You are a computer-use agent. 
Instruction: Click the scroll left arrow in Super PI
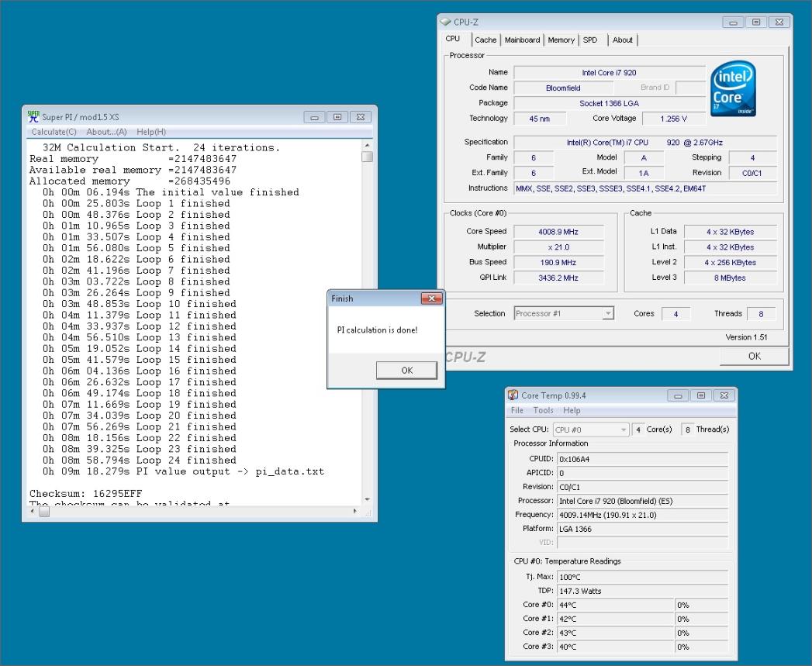(x=33, y=511)
